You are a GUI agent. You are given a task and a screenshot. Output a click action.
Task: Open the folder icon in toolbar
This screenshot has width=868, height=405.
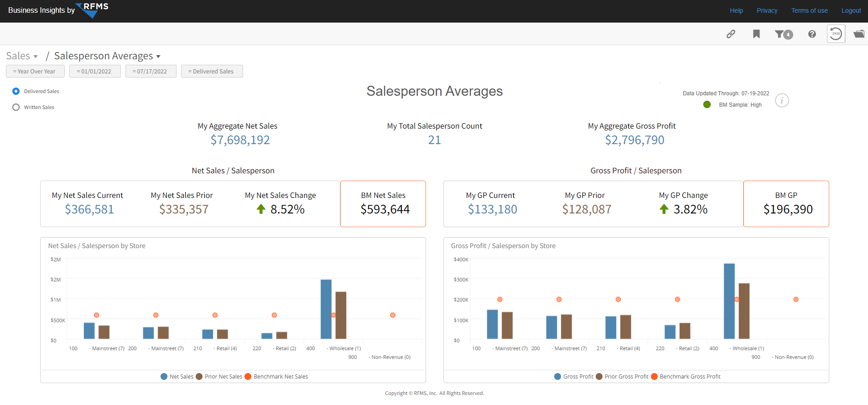(859, 34)
